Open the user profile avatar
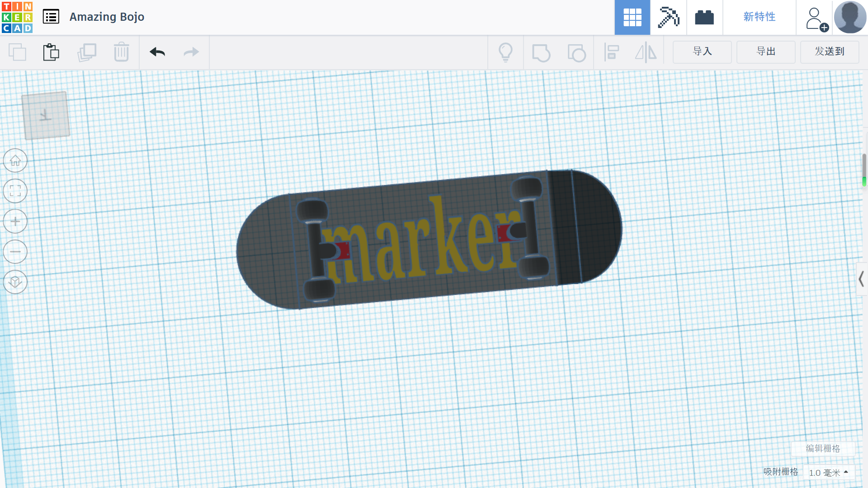 (x=850, y=17)
